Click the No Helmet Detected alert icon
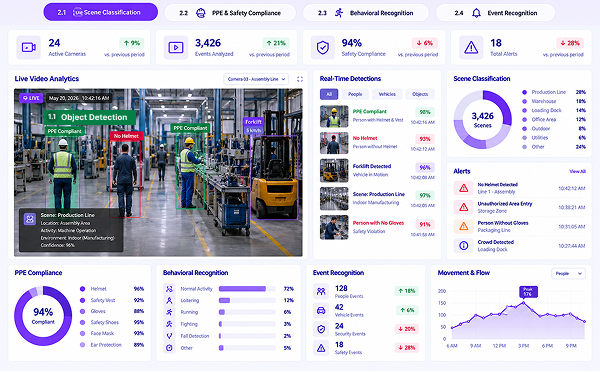The width and height of the screenshot is (600, 372). point(463,188)
